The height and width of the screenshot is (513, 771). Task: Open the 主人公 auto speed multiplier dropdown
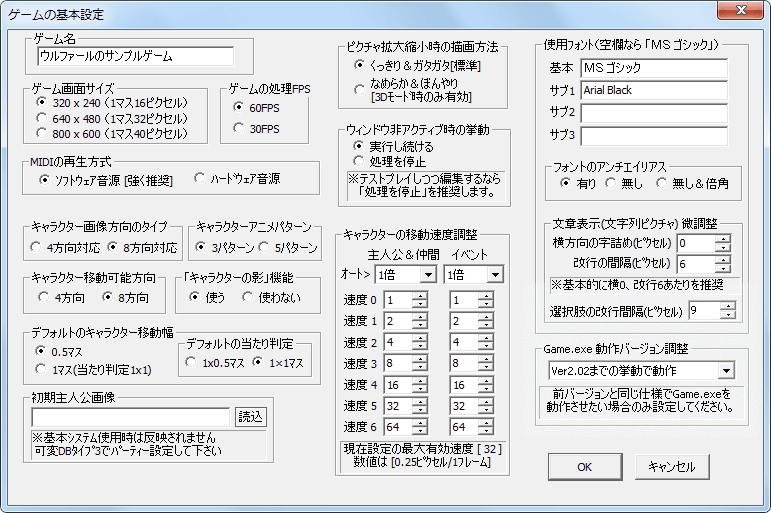[x=426, y=274]
